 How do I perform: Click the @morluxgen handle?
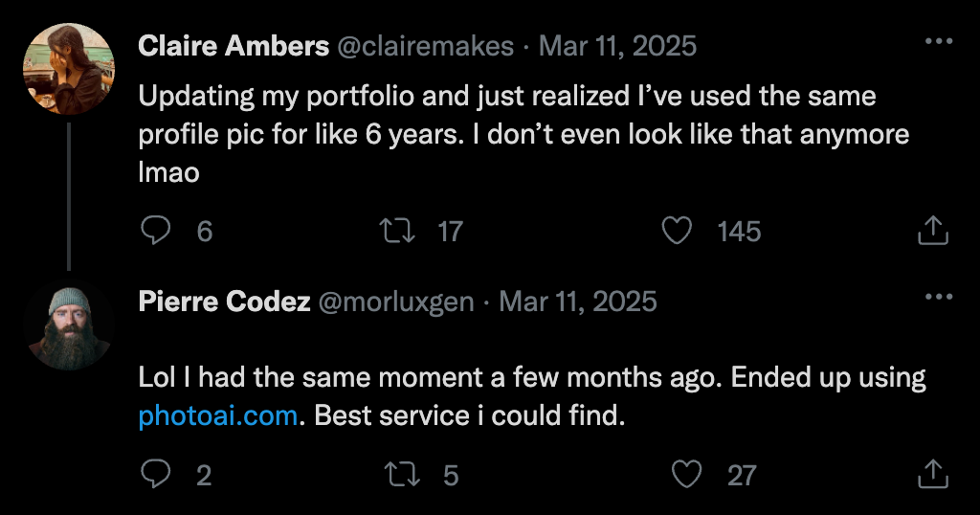point(395,302)
